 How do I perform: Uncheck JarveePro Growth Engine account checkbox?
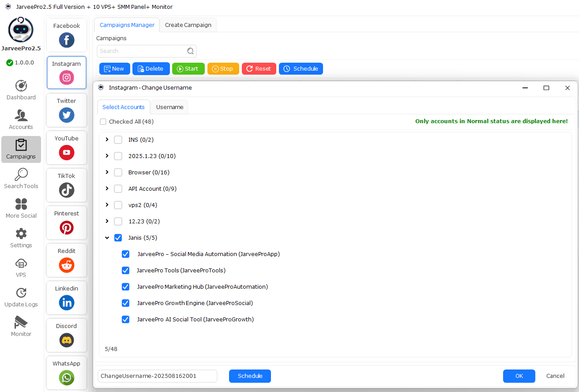pyautogui.click(x=126, y=303)
